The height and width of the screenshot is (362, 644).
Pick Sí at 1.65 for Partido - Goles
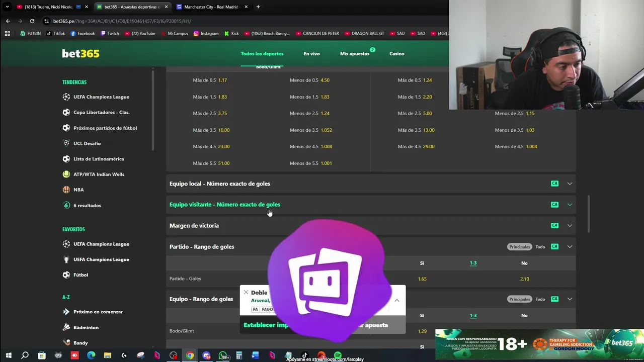click(422, 279)
